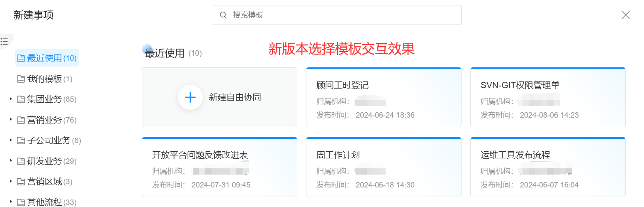Screen dimensions: 644x207
Task: Select 其他流程 category label
Action: pyautogui.click(x=44, y=202)
